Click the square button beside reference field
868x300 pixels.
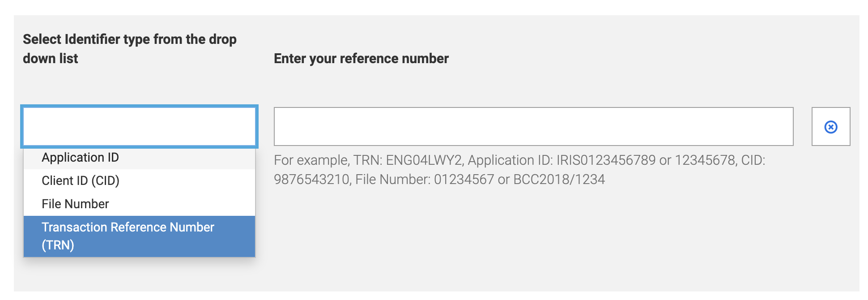click(831, 127)
